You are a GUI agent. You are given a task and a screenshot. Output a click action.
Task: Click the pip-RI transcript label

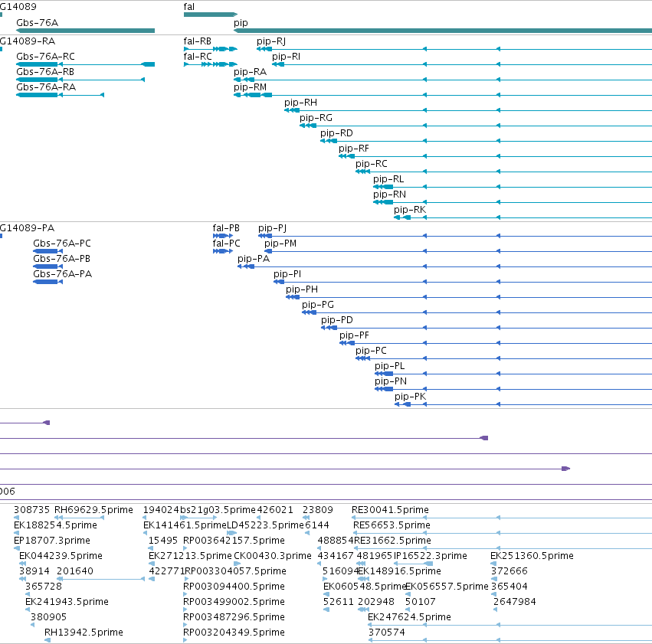click(x=286, y=56)
